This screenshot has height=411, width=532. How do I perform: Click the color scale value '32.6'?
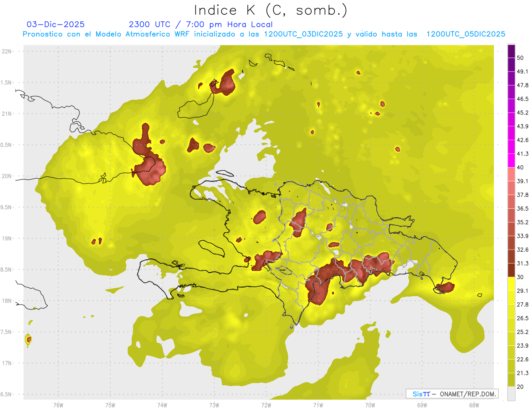(x=523, y=250)
